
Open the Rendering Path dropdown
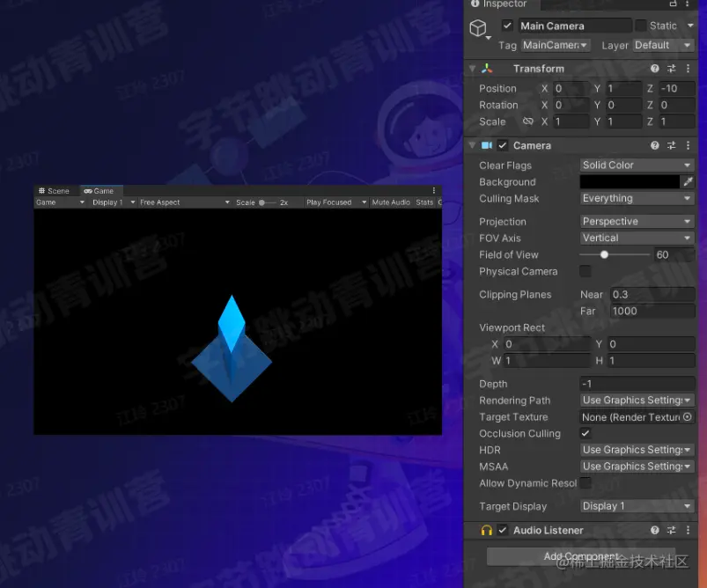pos(637,401)
